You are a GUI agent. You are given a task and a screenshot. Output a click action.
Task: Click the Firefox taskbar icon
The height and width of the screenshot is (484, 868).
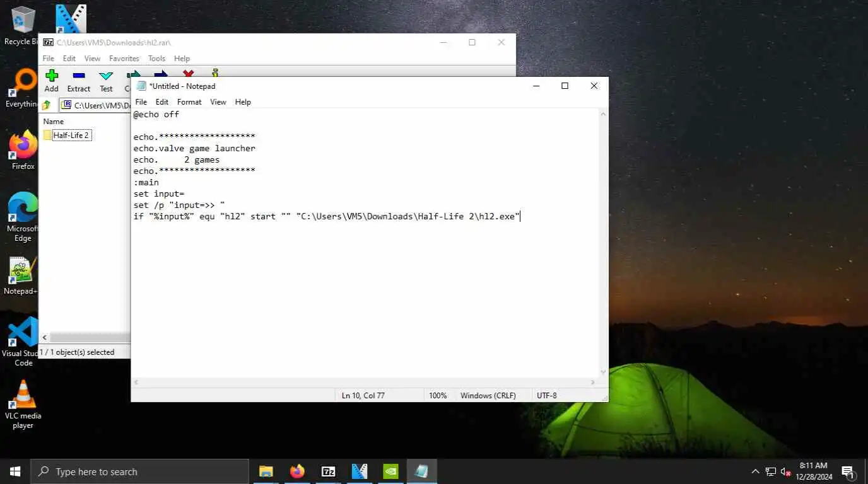click(x=297, y=471)
